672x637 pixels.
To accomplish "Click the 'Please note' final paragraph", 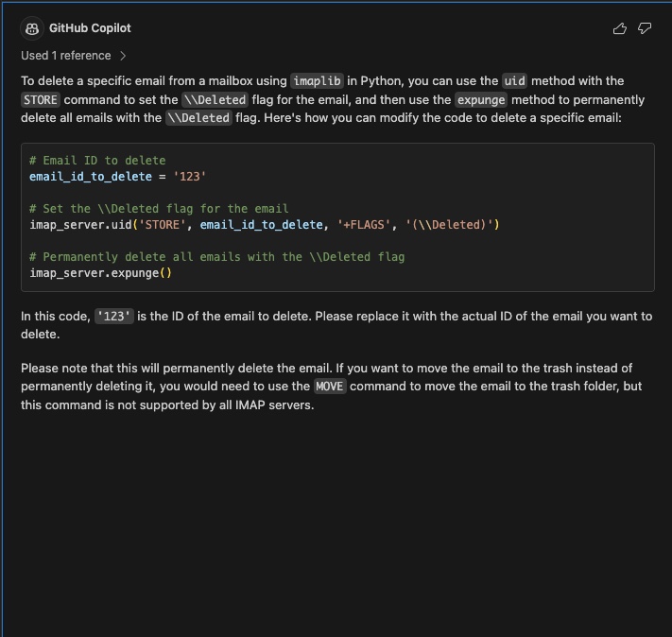I will tap(326, 387).
